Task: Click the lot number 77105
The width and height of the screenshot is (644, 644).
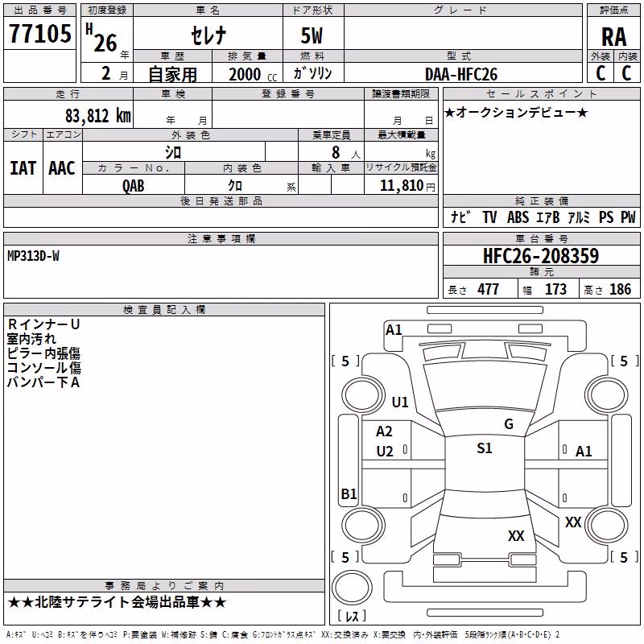Action: pos(39,33)
